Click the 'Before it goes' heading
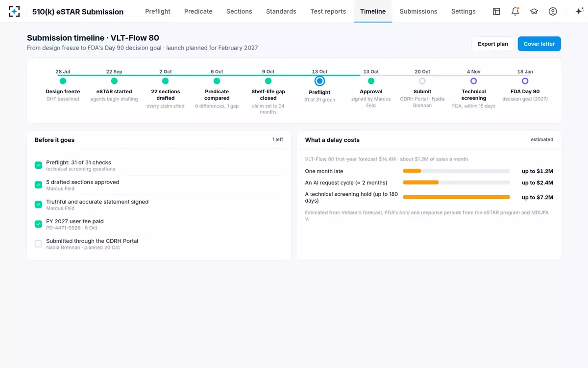Viewport: 588px width, 368px height. [x=54, y=140]
